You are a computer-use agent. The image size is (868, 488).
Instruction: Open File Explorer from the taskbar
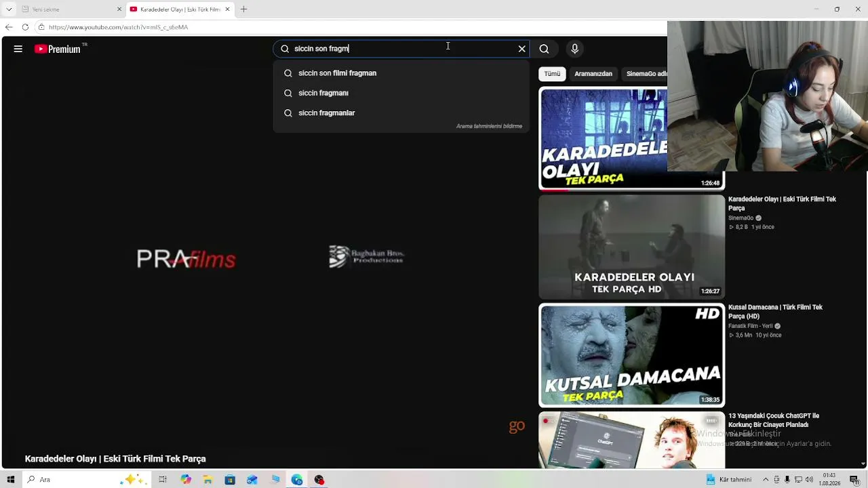[208, 480]
